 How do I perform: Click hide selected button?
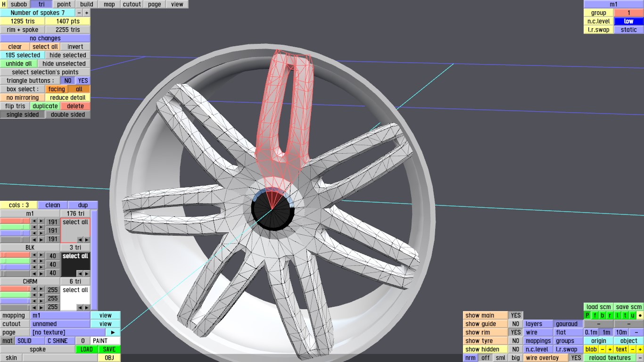[x=68, y=55]
